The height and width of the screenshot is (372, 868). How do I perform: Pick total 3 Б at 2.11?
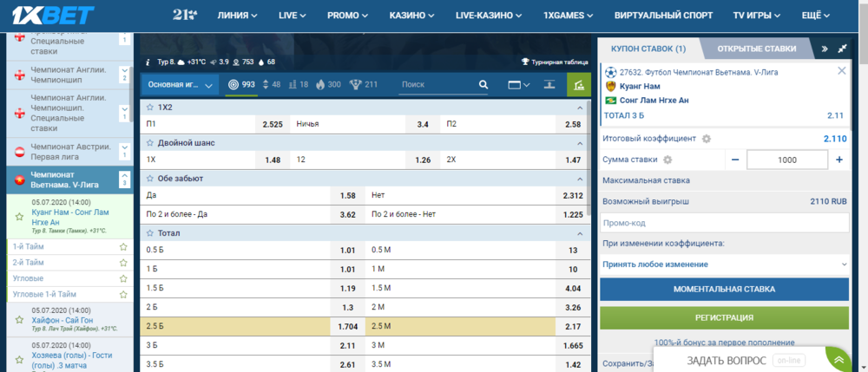347,345
